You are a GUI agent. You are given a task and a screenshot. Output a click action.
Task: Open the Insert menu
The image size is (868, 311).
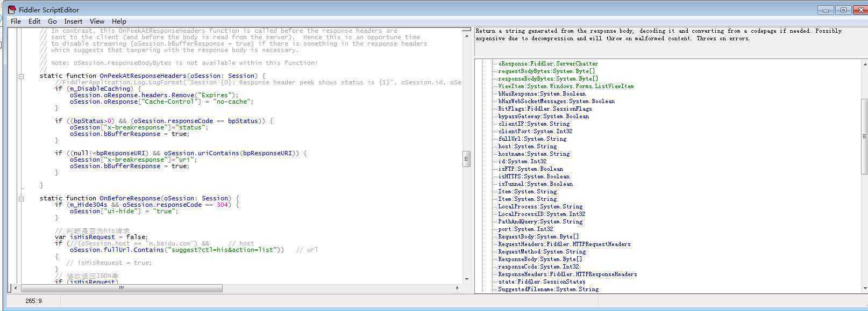[74, 21]
